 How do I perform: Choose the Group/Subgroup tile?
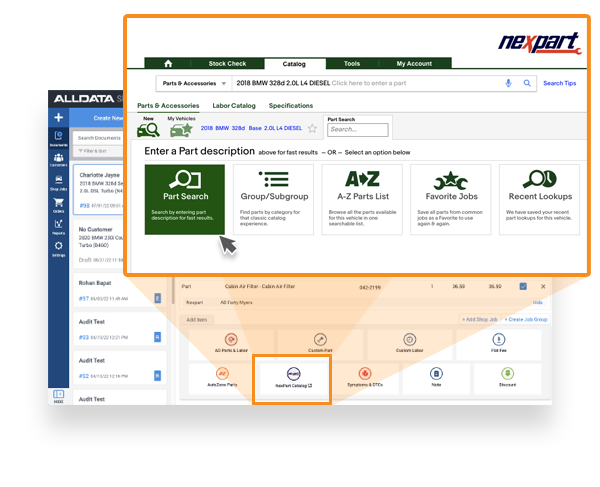pyautogui.click(x=274, y=199)
